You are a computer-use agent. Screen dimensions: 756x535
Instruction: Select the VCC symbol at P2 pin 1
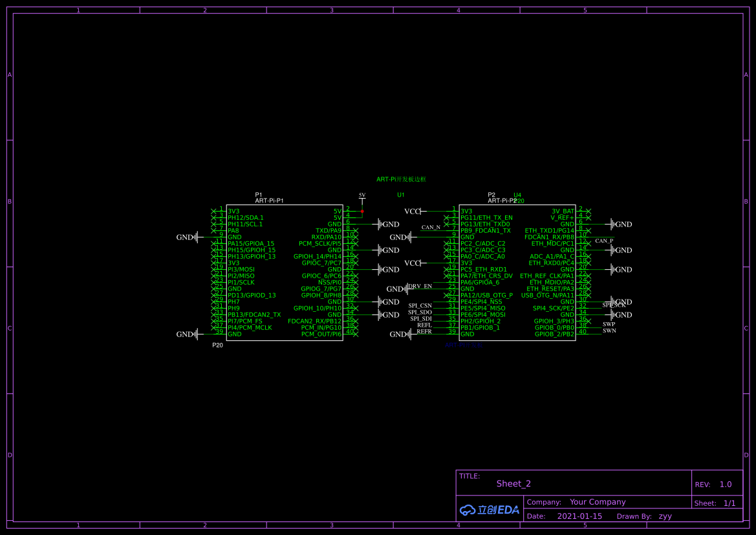click(413, 212)
